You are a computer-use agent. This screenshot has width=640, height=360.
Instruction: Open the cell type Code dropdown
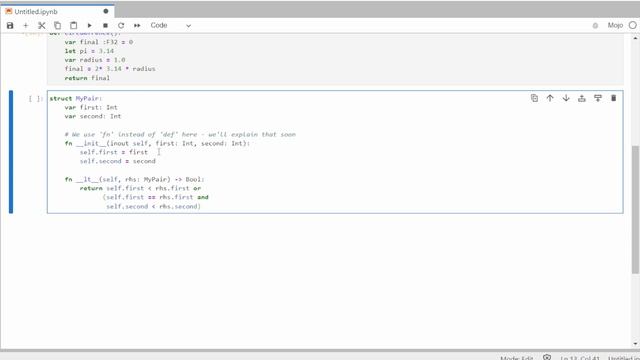click(x=171, y=25)
